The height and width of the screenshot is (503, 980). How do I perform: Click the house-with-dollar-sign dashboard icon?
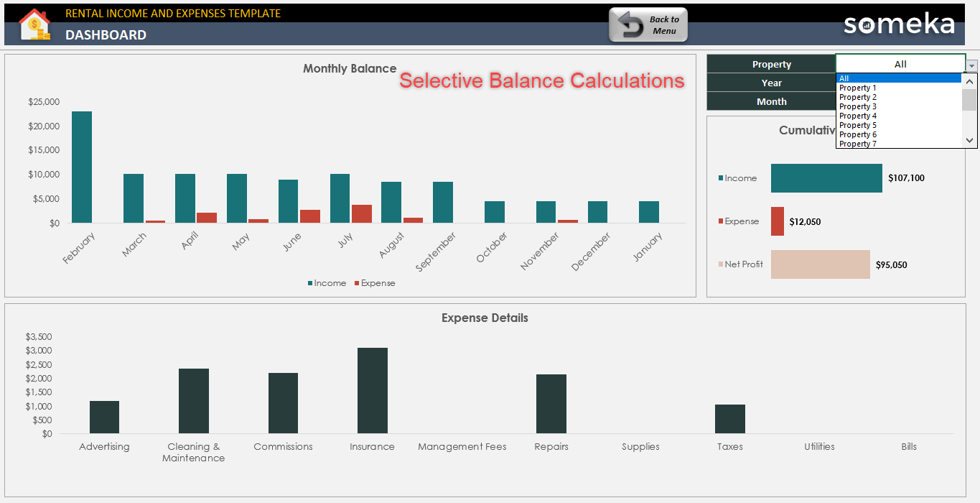pos(34,24)
